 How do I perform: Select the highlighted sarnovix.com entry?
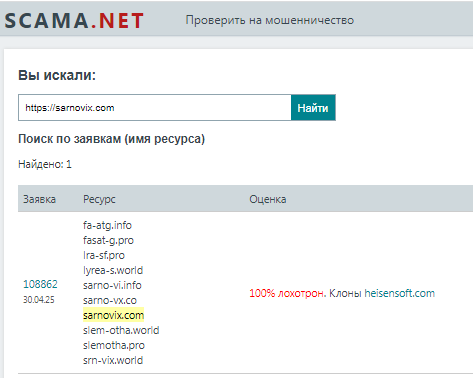point(113,315)
